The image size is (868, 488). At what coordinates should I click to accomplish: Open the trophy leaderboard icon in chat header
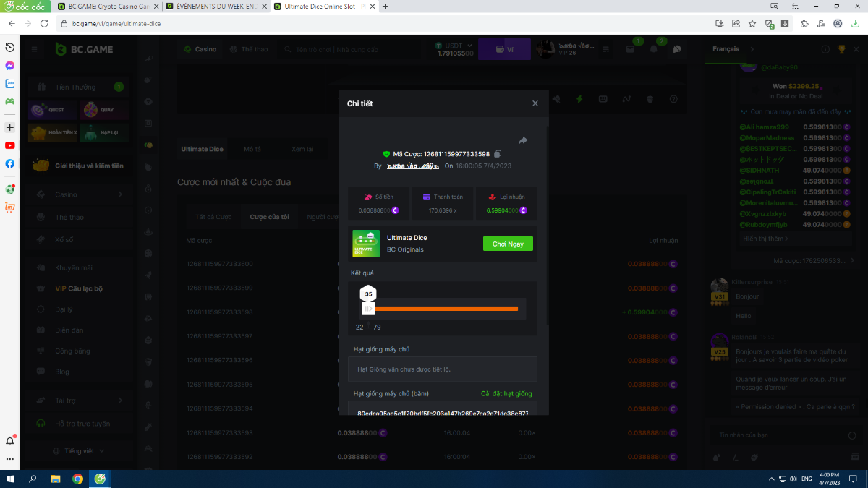(841, 49)
